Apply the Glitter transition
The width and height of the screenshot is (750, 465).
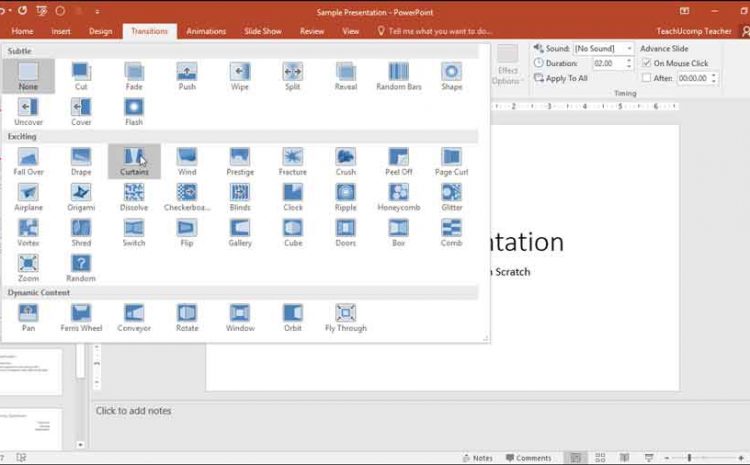click(452, 197)
